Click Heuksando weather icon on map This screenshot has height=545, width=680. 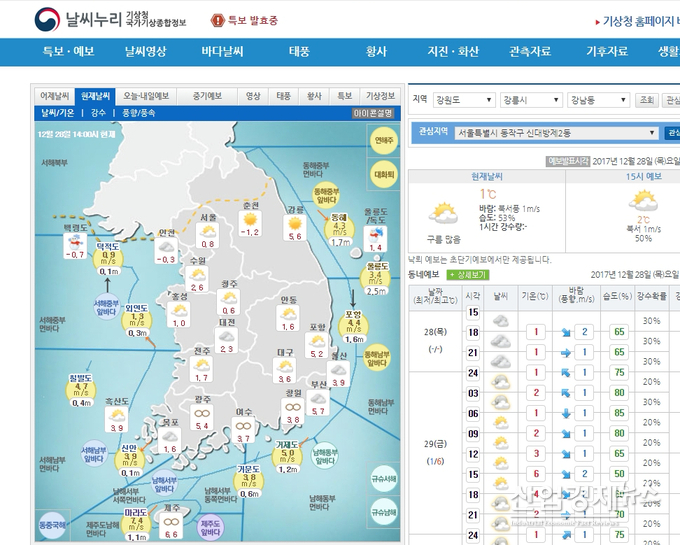click(x=117, y=416)
